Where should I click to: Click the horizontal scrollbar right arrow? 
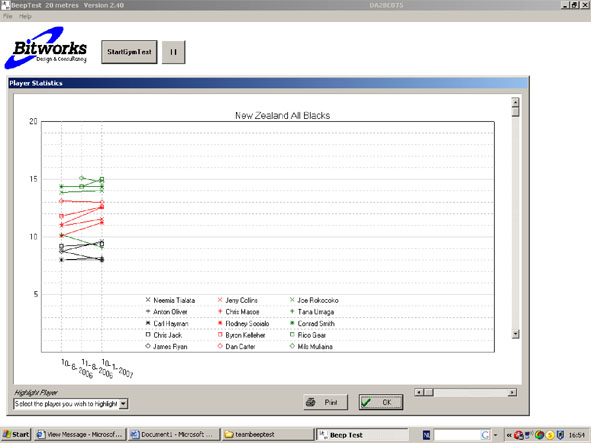click(512, 392)
